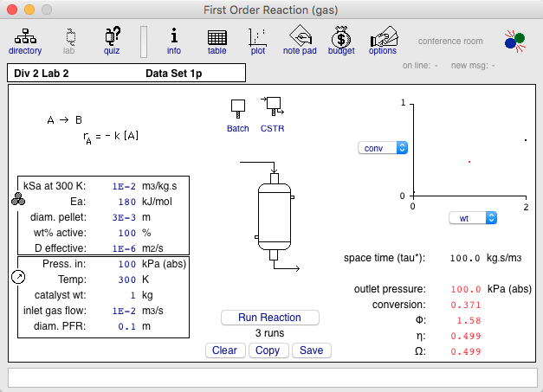Viewport: 543px width, 392px height.
Task: Switch to CSTR reactor
Action: point(273,115)
